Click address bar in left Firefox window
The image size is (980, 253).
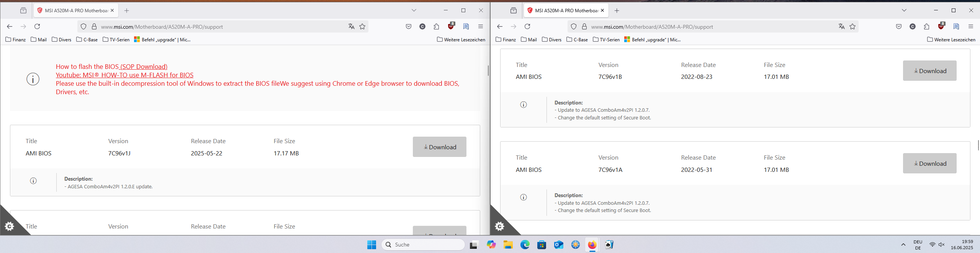tap(222, 26)
